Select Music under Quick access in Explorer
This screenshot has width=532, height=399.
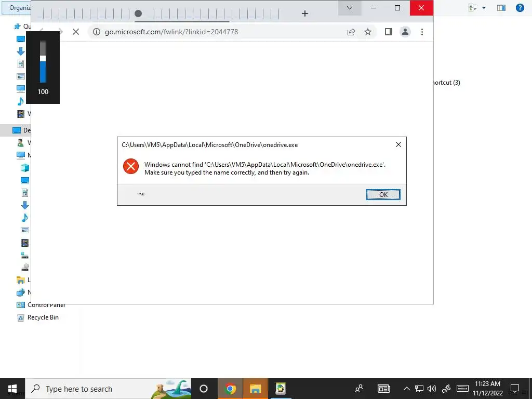click(21, 101)
